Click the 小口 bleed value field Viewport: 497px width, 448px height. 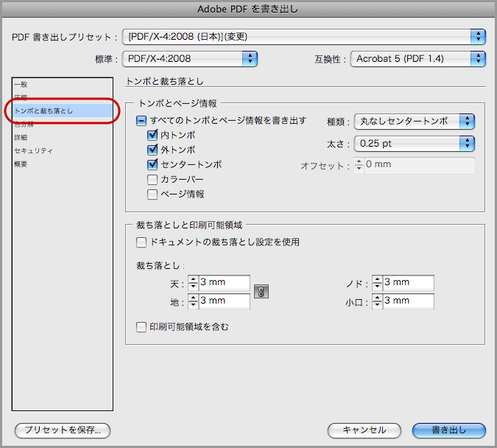(409, 301)
